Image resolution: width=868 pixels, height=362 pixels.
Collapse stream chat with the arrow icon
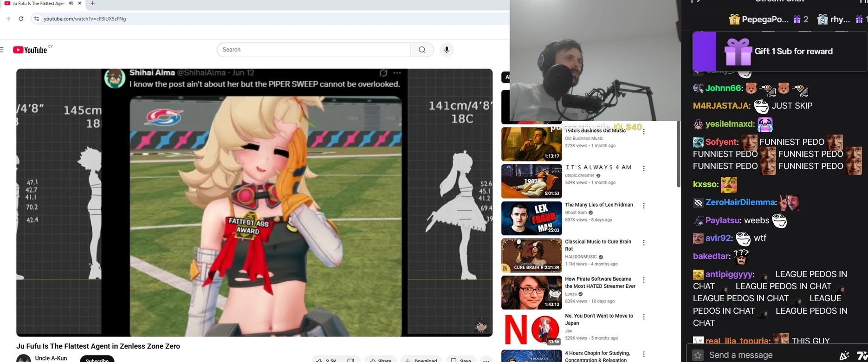point(696,1)
